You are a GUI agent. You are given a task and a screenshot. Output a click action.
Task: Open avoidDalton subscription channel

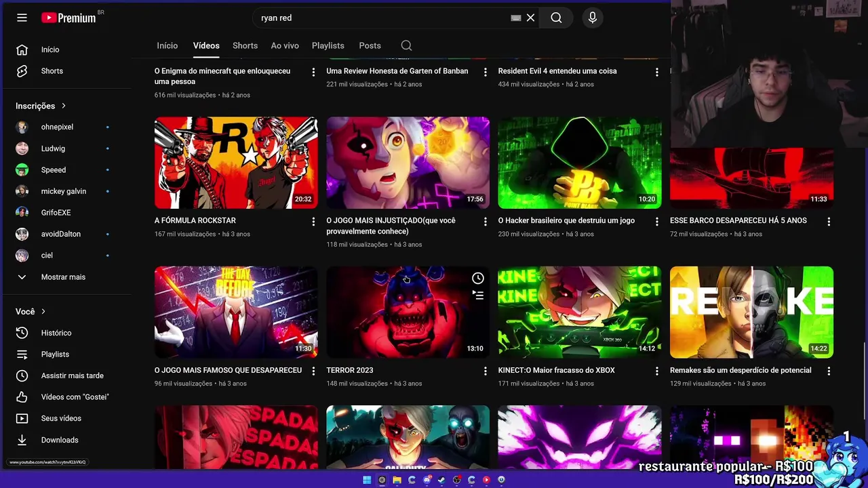[61, 234]
